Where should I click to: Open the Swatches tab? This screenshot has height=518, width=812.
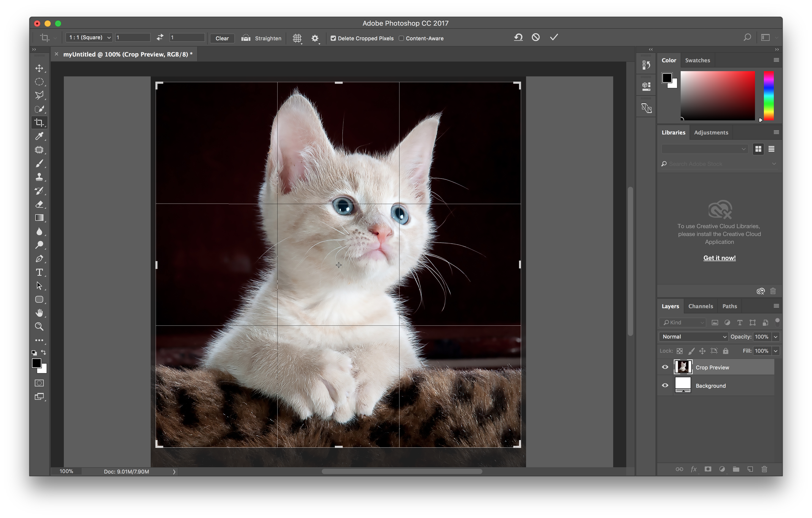tap(698, 60)
